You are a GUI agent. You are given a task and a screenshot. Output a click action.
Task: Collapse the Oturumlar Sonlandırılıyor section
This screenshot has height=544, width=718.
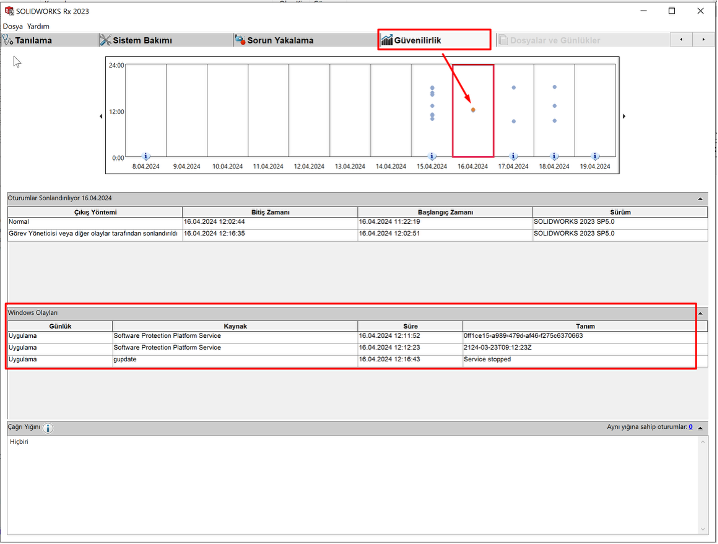coord(700,199)
